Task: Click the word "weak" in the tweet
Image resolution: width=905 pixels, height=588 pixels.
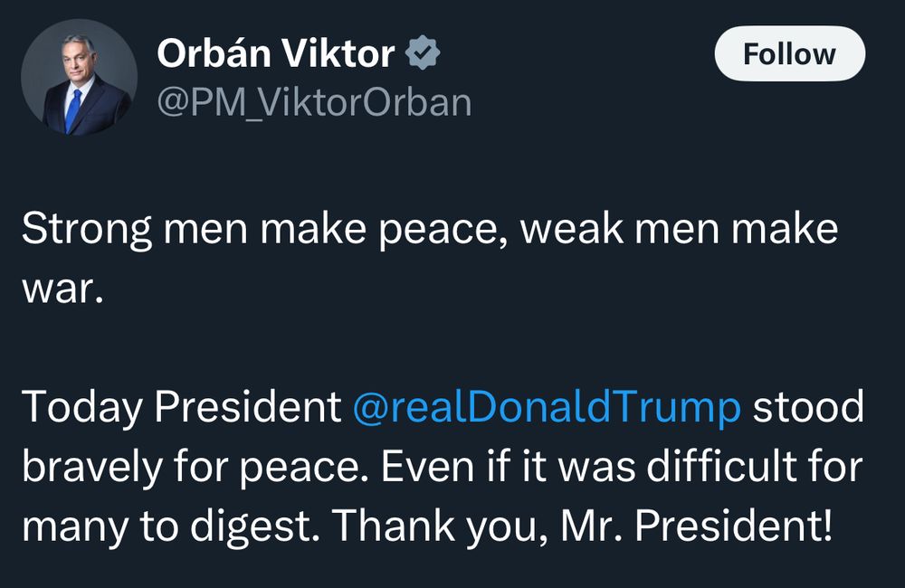Action: point(568,229)
